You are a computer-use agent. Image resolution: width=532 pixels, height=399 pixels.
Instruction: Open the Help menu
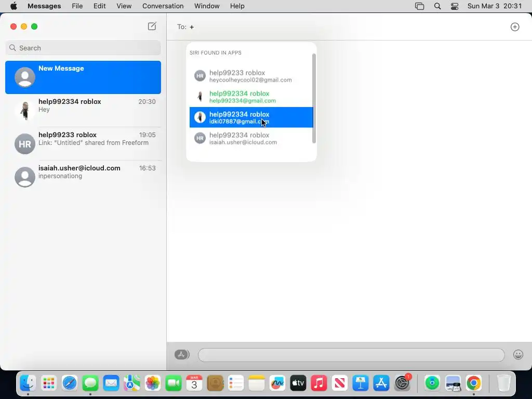tap(237, 6)
